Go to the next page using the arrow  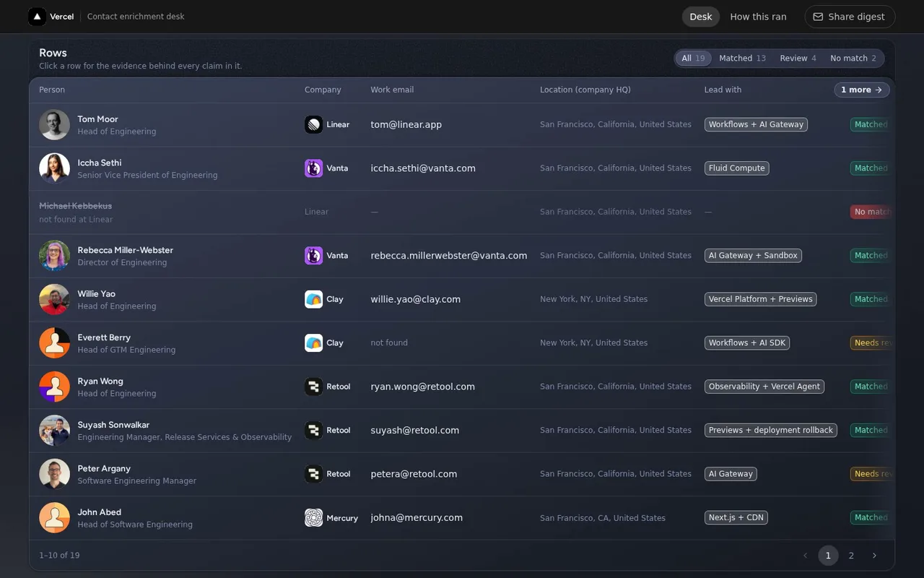tap(874, 556)
